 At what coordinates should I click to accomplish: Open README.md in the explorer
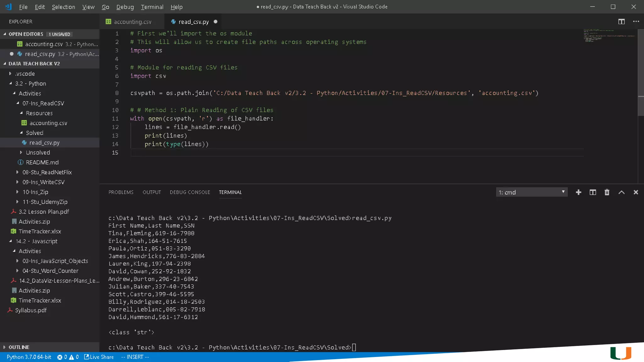(x=42, y=162)
